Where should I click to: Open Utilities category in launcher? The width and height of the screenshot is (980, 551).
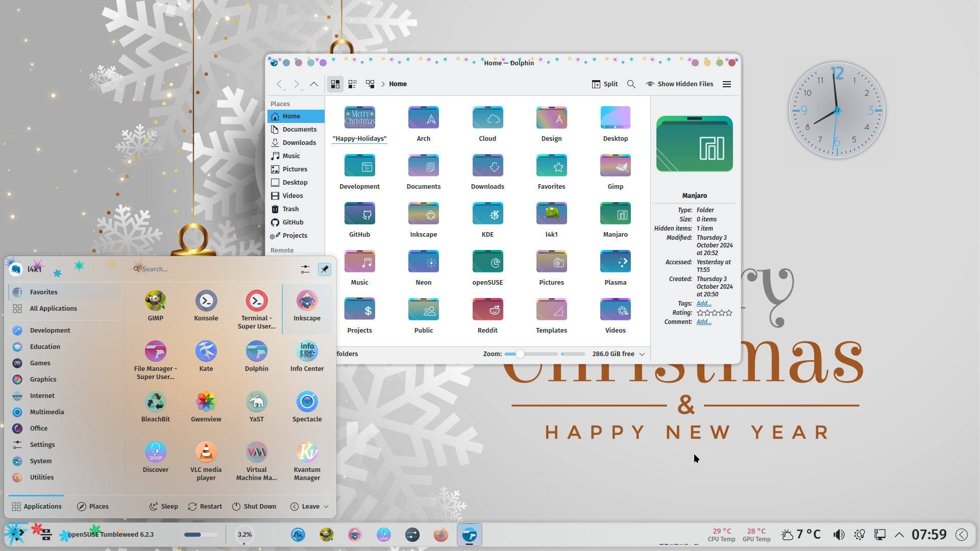tap(64, 478)
